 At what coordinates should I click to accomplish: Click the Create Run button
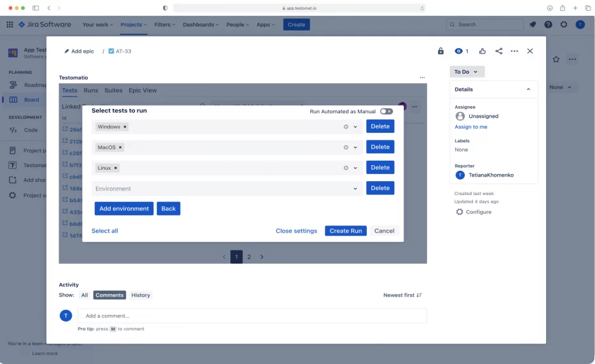pyautogui.click(x=345, y=231)
